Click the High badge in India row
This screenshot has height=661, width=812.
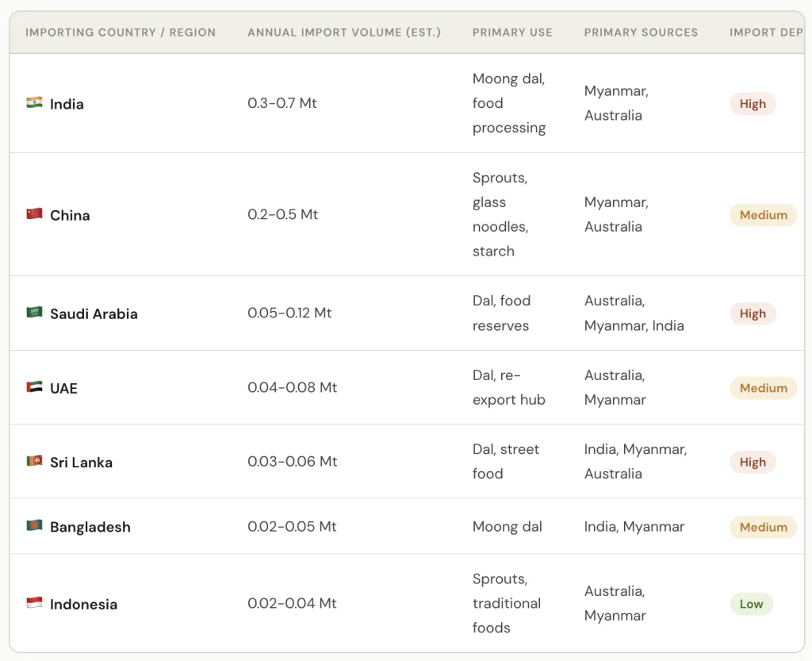[753, 104]
